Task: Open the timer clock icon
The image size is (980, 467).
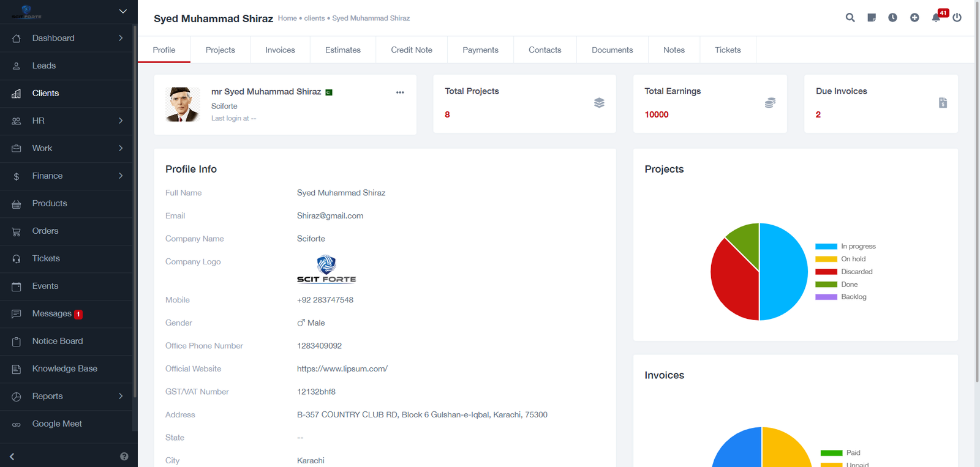Action: 893,18
